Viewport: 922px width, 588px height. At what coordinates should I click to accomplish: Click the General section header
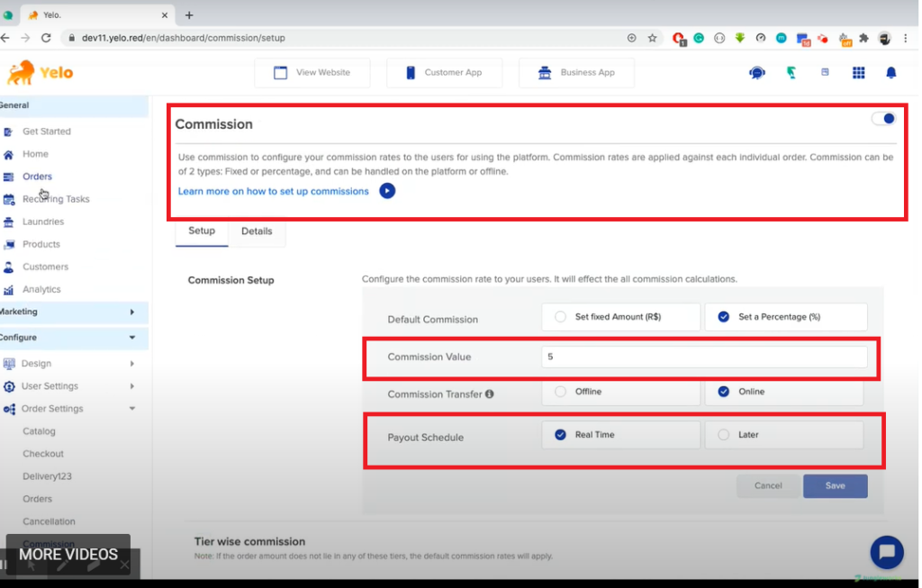(74, 106)
